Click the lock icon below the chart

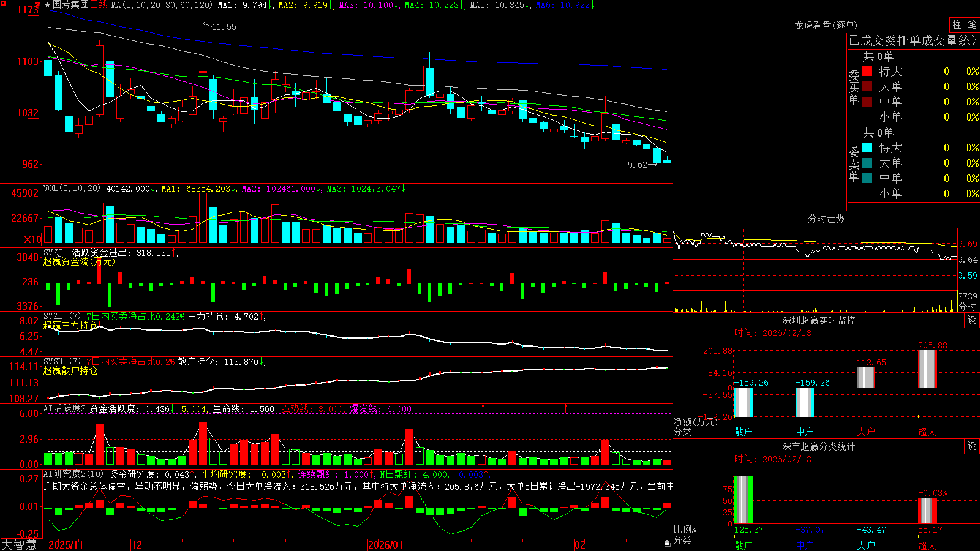click(668, 543)
